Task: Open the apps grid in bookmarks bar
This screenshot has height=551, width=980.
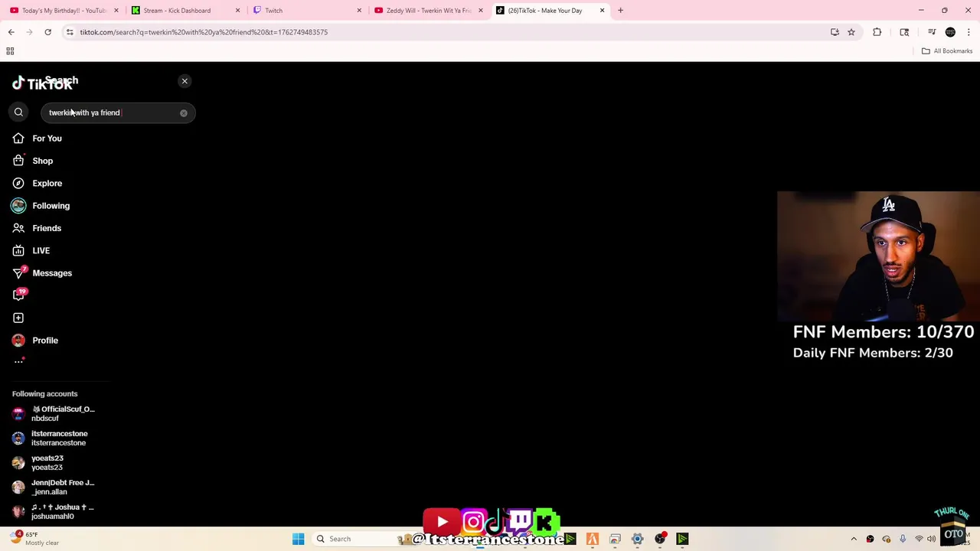Action: click(x=10, y=51)
